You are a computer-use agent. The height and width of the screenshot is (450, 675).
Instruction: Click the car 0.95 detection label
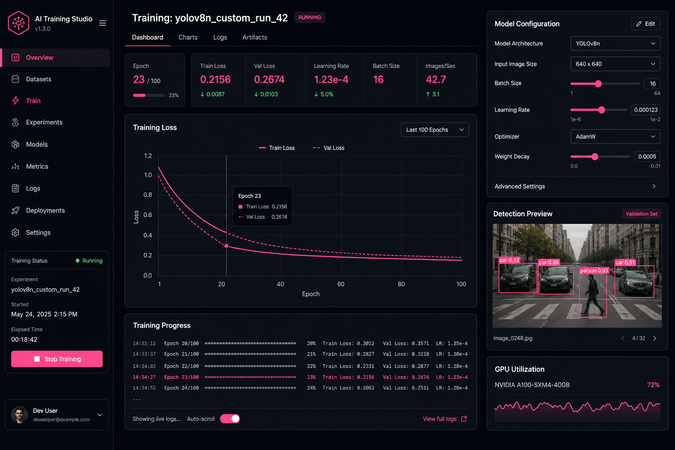pyautogui.click(x=549, y=262)
